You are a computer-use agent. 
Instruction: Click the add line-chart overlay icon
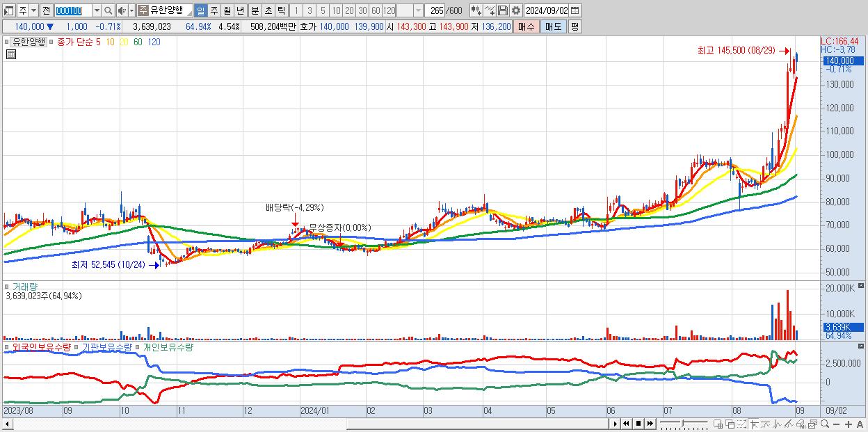tap(490, 10)
